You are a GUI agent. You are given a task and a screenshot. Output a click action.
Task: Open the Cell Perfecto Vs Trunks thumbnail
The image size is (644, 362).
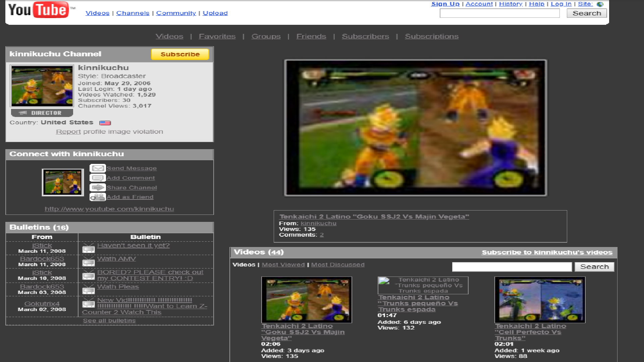(540, 300)
